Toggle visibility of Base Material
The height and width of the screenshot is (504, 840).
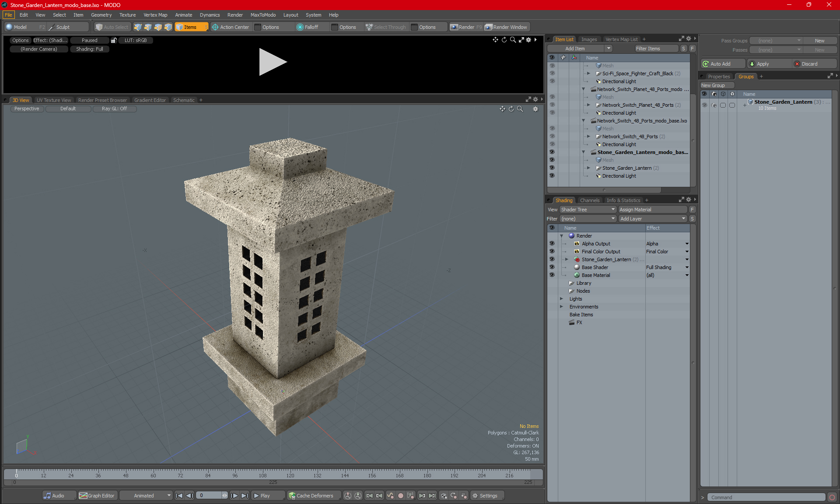[552, 275]
